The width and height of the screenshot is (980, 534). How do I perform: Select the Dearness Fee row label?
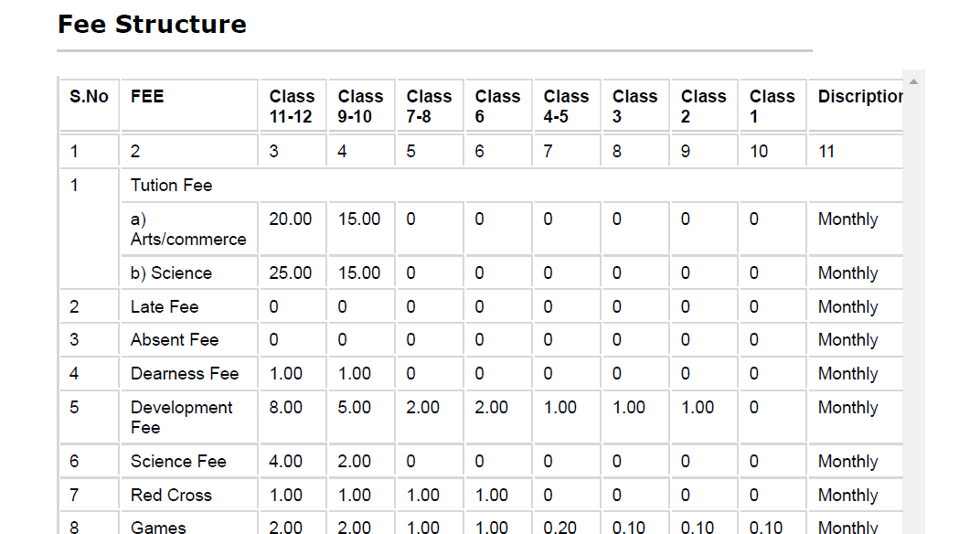coord(185,374)
